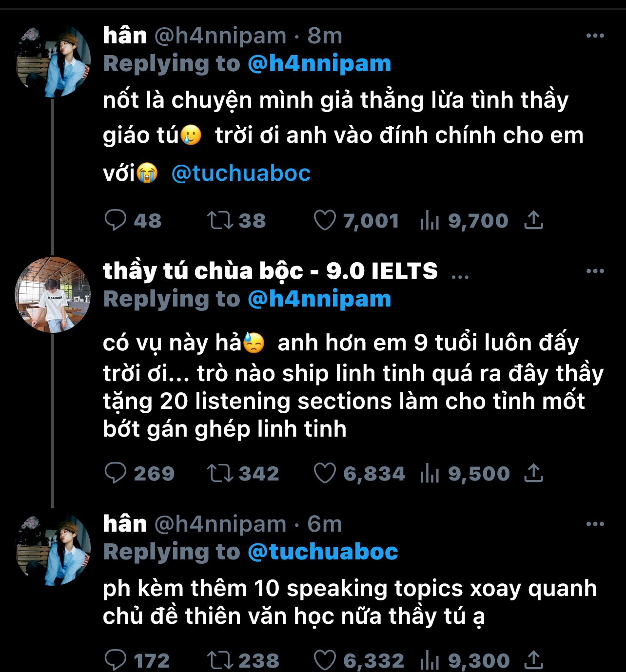The image size is (626, 672).
Task: Retweet the tweet with 342 retweets
Action: [x=220, y=473]
